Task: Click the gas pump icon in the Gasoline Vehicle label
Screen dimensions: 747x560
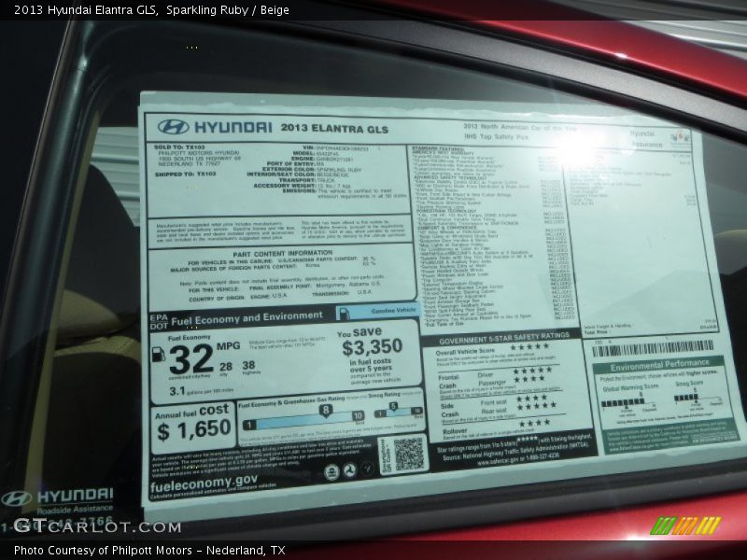Action: point(344,314)
